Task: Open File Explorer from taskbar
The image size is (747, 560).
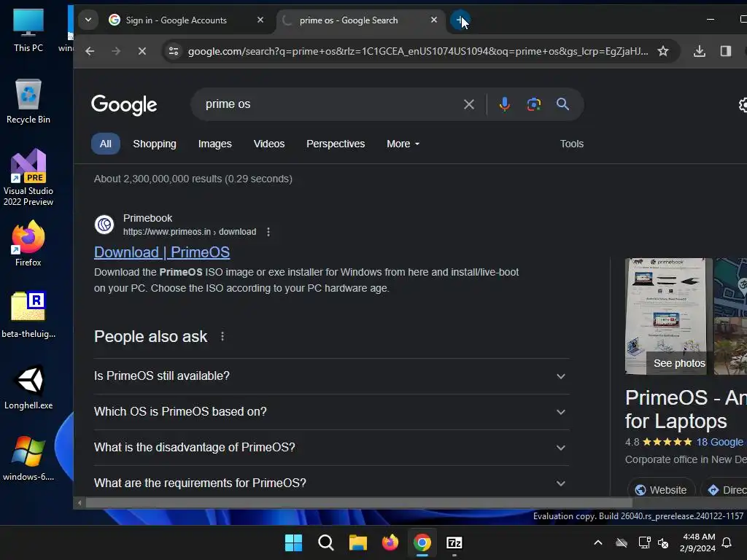Action: (x=357, y=542)
